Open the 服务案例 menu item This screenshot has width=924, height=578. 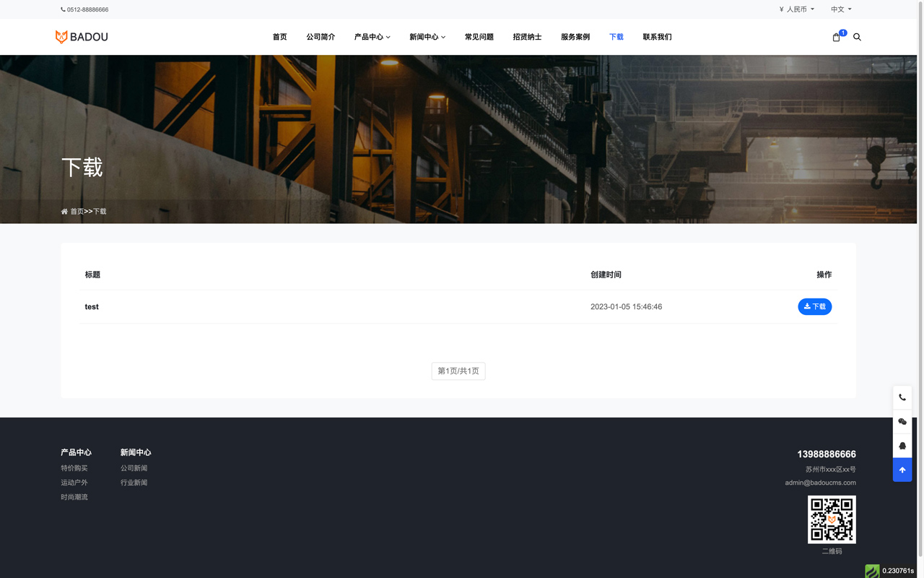(x=575, y=37)
